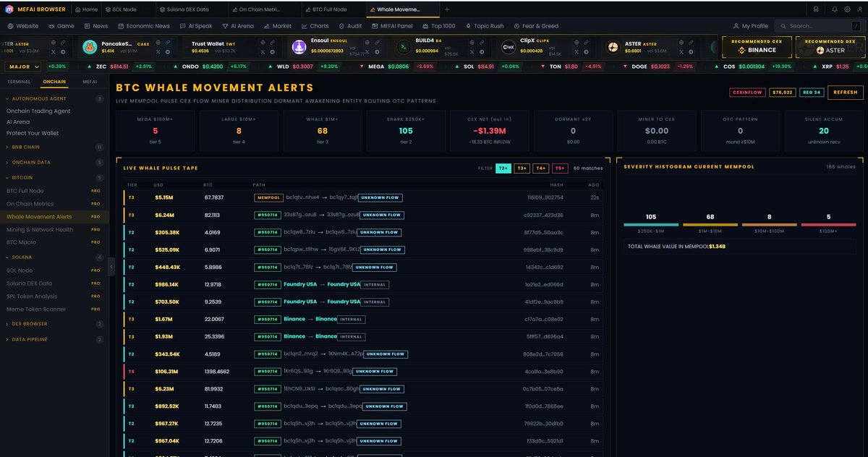
Task: Select the TERMINAL sidebar tab
Action: (20, 82)
